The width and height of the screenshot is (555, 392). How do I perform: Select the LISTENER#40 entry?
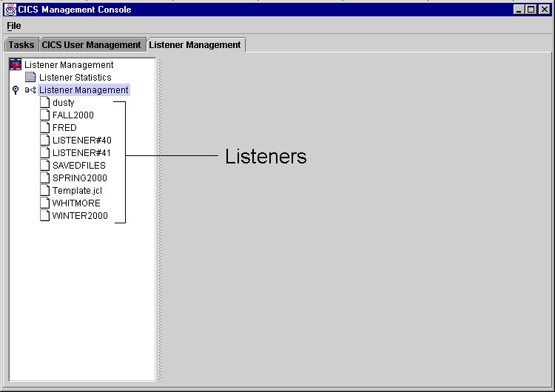coord(82,140)
